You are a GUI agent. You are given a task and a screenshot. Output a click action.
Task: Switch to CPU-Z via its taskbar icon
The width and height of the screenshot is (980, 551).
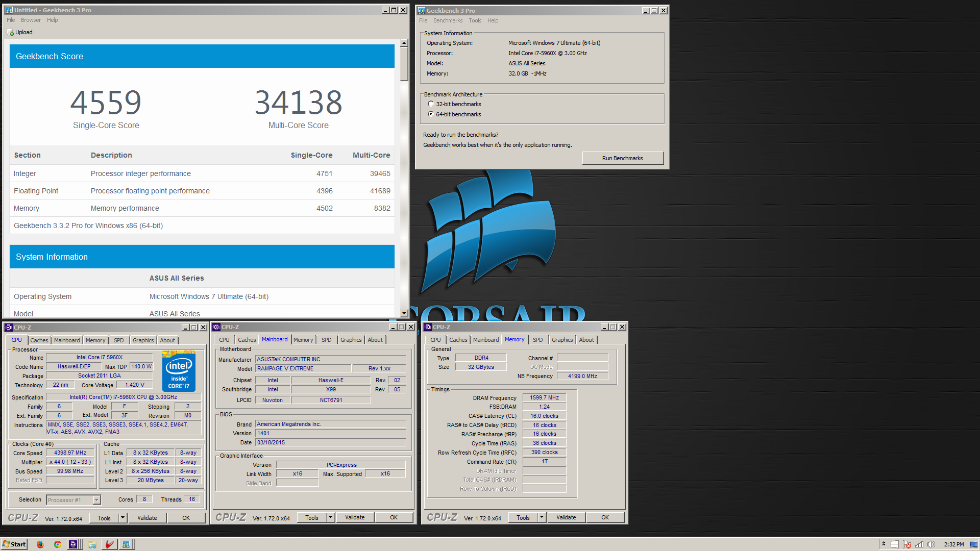point(73,544)
